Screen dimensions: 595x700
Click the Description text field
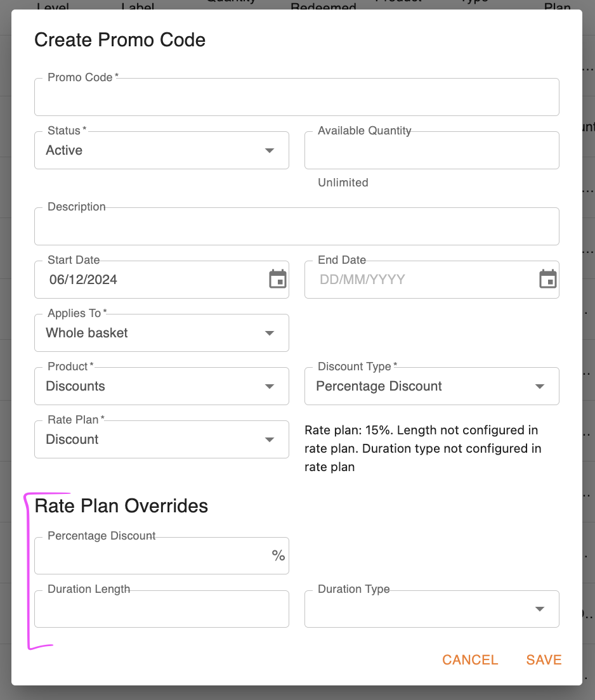pyautogui.click(x=297, y=226)
